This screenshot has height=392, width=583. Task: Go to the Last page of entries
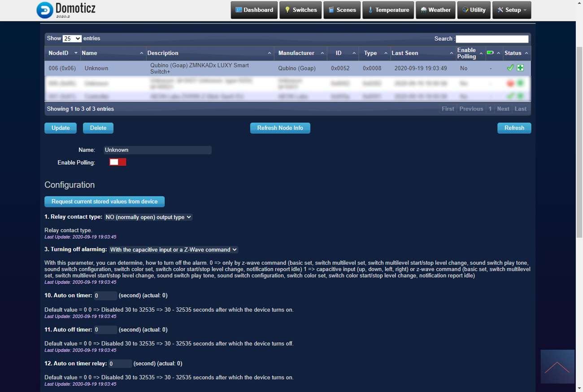(521, 109)
